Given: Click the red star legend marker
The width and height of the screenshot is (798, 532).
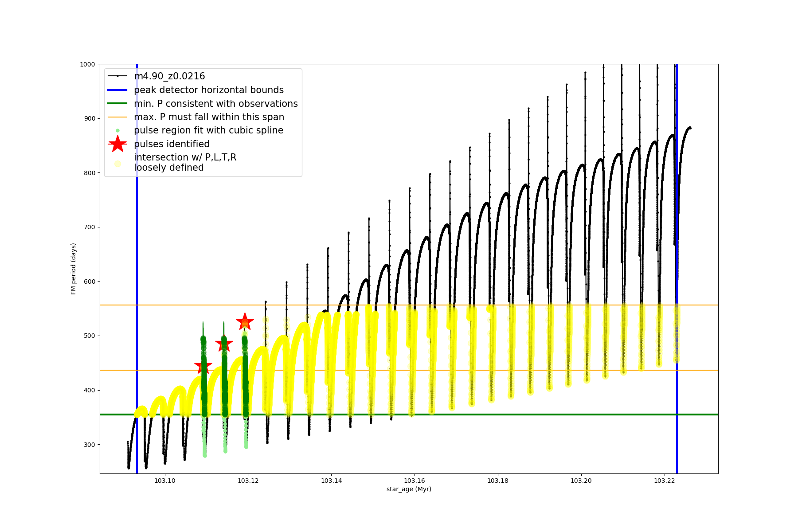Looking at the screenshot, I should (x=117, y=144).
